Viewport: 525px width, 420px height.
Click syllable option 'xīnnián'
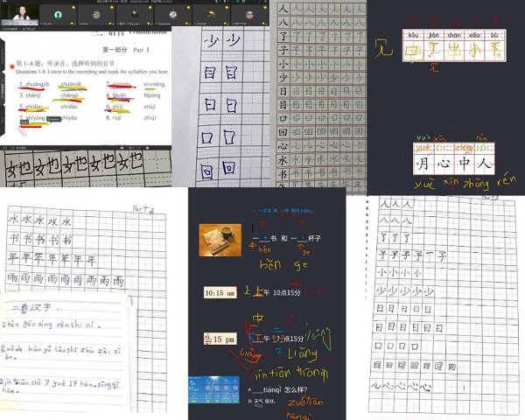pos(118,85)
